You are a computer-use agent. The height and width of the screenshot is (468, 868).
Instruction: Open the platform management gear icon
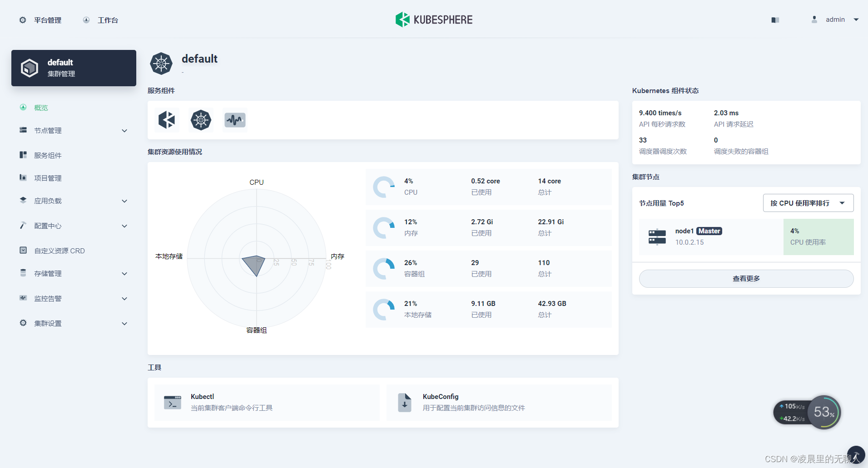[x=23, y=20]
